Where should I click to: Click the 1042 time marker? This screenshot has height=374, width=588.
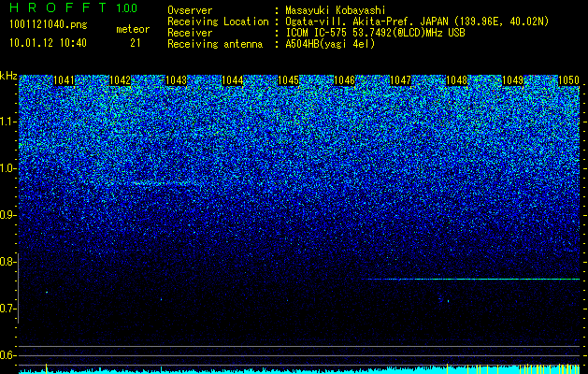(x=120, y=80)
